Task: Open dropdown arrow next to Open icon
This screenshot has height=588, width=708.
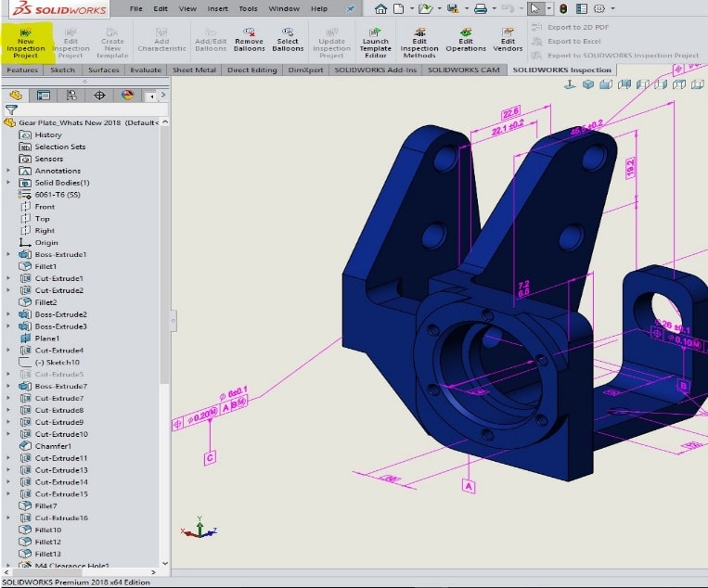Action: click(439, 8)
